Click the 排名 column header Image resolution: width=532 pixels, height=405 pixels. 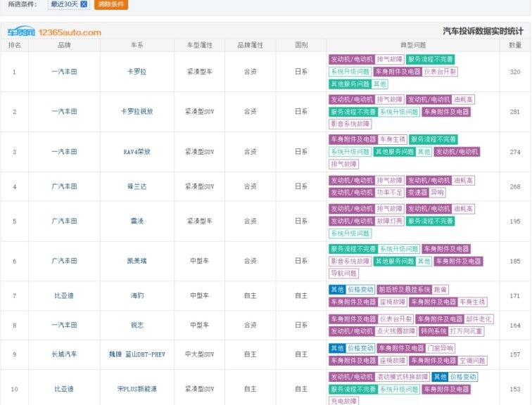tap(14, 45)
